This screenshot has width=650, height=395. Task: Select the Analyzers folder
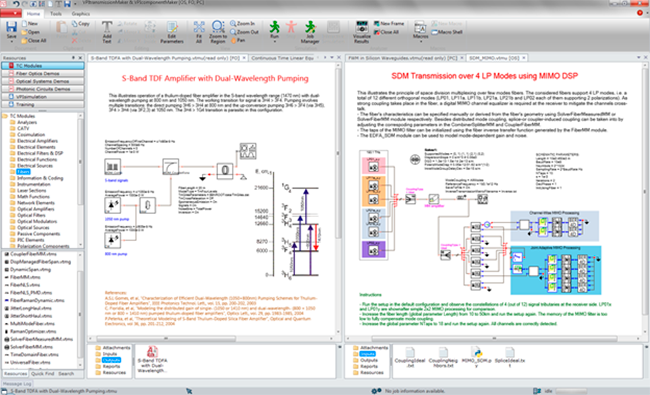(x=27, y=122)
